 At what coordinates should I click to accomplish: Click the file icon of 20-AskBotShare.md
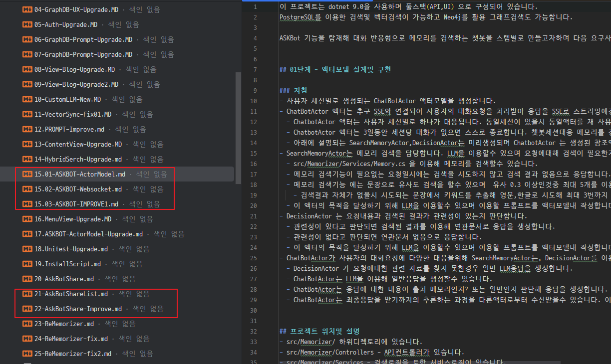[x=28, y=279]
